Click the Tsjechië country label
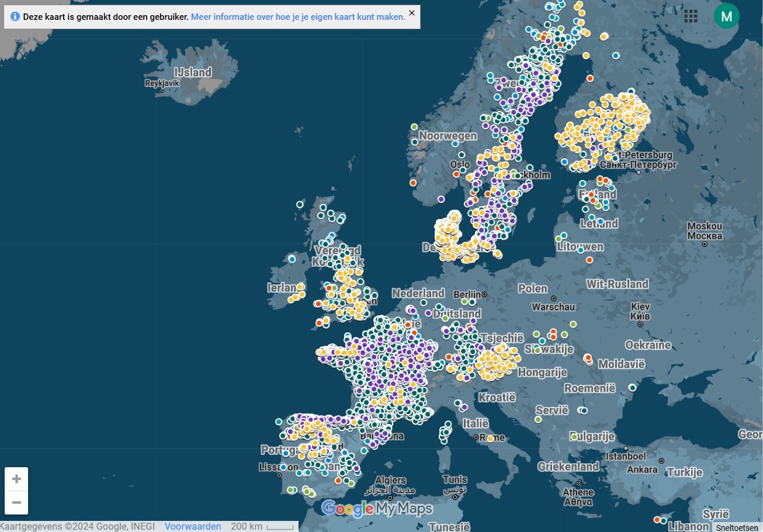Viewport: 763px width, 532px height. tap(502, 338)
